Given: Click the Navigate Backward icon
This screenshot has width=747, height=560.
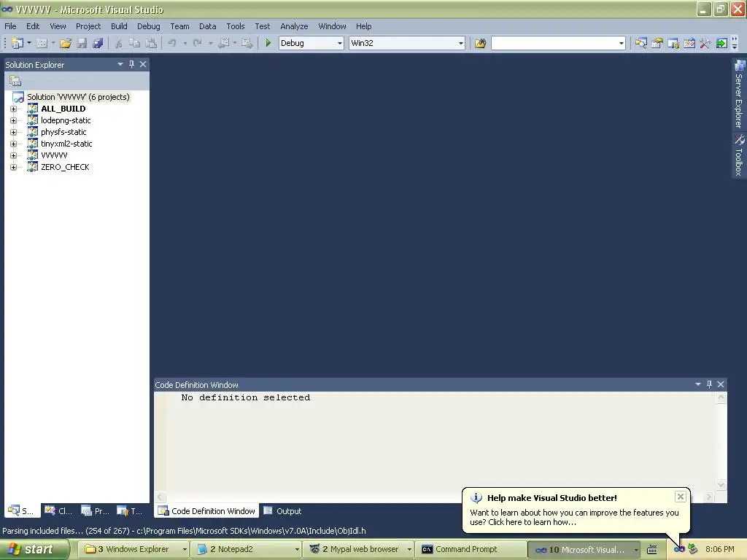Looking at the screenshot, I should point(223,43).
